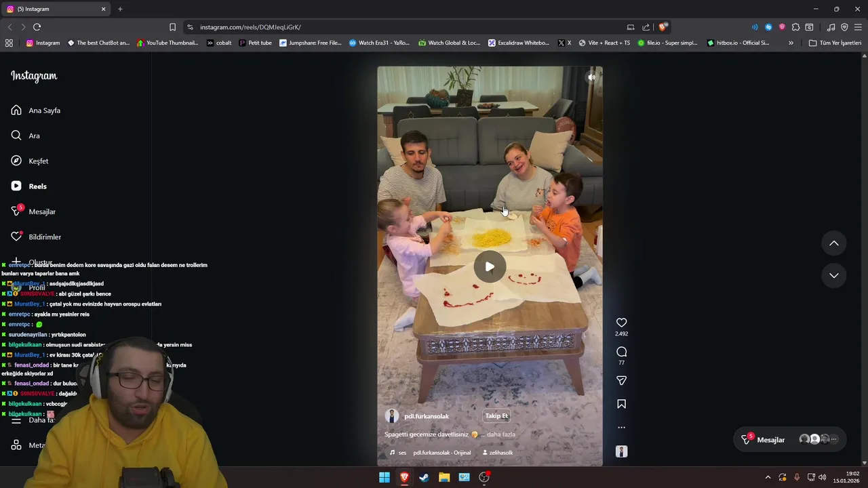Open Petit tube bookmark
868x488 pixels.
255,43
